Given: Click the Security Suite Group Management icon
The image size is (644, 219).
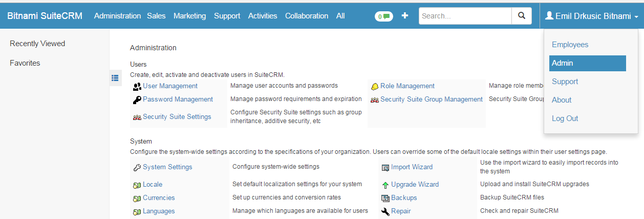Looking at the screenshot, I should point(374,100).
